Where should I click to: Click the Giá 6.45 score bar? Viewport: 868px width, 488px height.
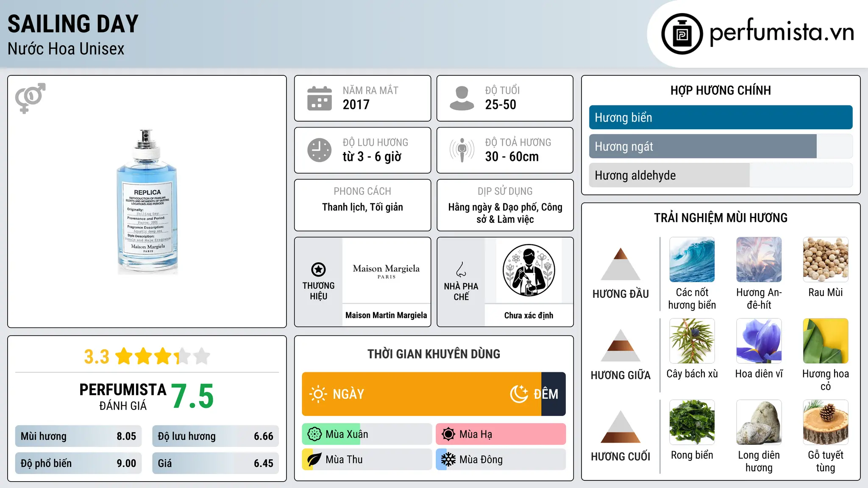(215, 463)
